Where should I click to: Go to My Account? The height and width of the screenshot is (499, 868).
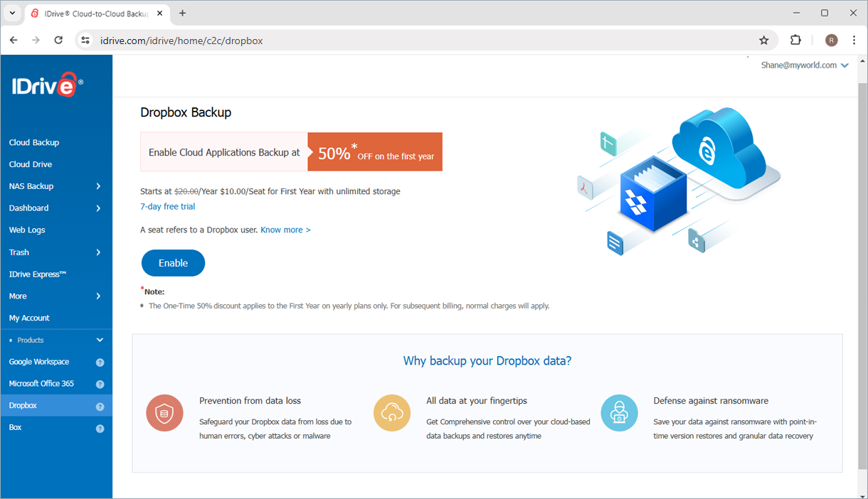(x=29, y=318)
